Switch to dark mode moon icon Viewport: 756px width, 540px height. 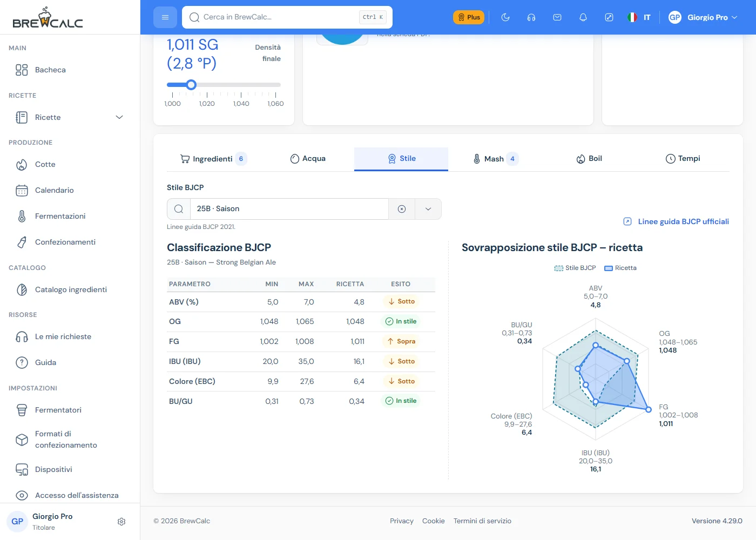click(505, 17)
